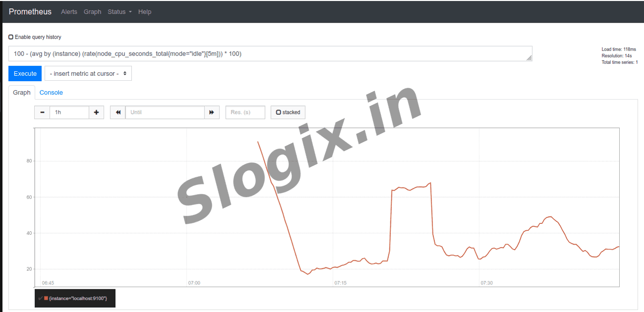Image resolution: width=644 pixels, height=312 pixels.
Task: Advance end time with double right arrow
Action: (212, 112)
